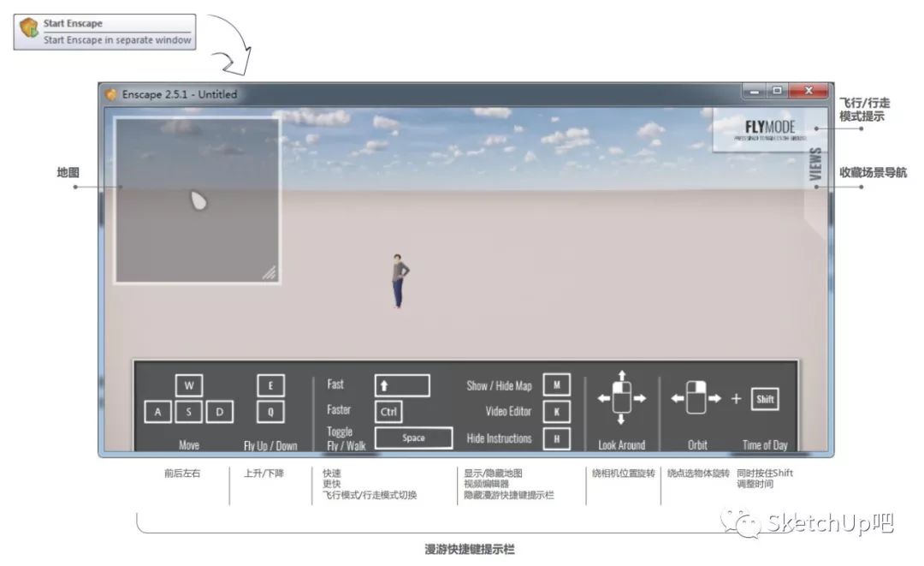Click the Q key fly down icon
924x566 pixels.
tap(270, 412)
